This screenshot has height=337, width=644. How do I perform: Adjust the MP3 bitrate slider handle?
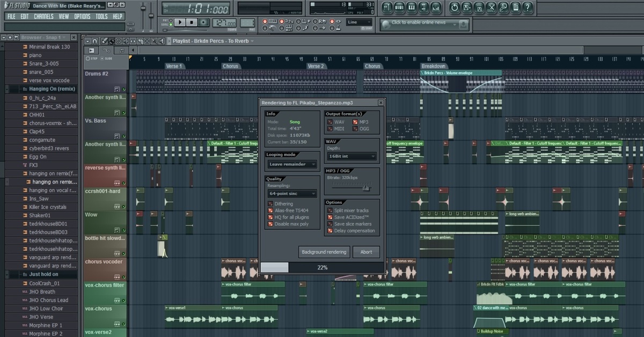(x=366, y=187)
